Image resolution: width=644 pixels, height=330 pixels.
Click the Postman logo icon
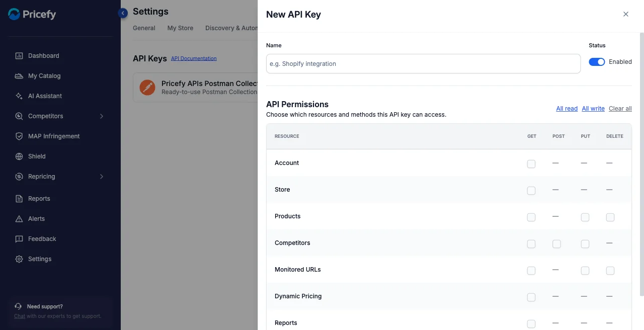147,88
